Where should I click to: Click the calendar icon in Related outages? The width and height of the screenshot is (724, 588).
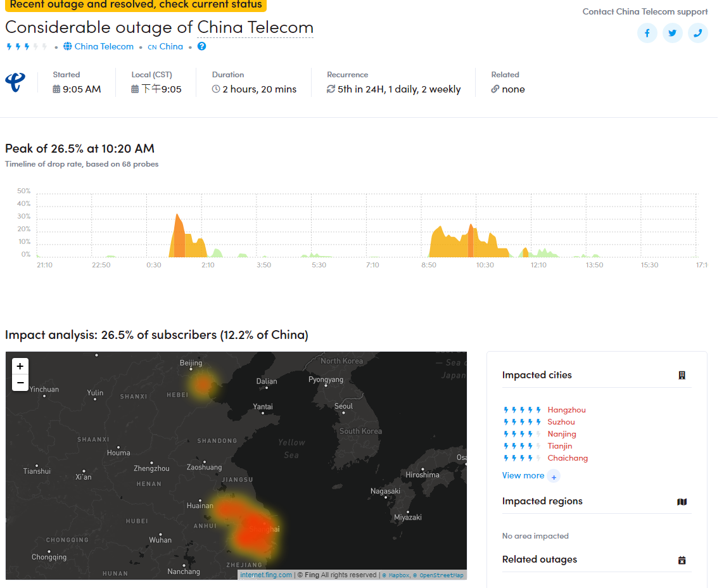tap(682, 560)
